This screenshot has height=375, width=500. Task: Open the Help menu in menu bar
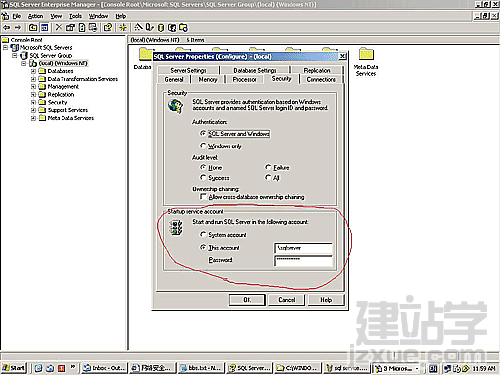(121, 16)
